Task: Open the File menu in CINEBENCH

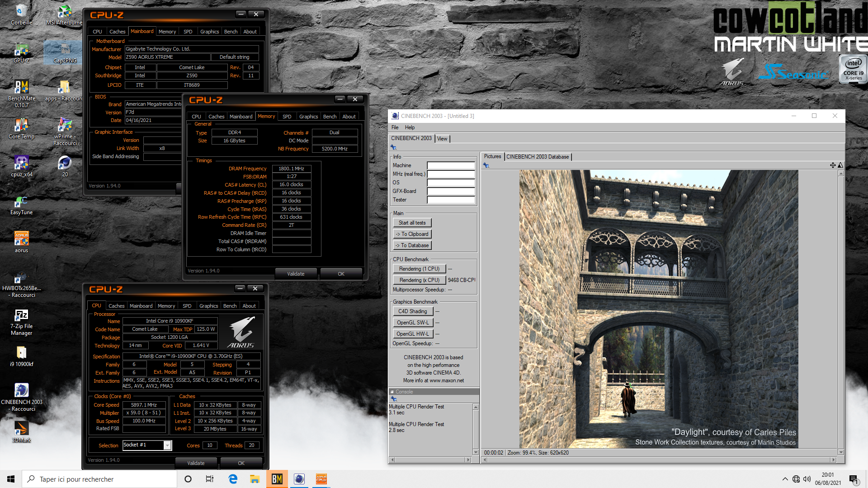Action: coord(395,127)
